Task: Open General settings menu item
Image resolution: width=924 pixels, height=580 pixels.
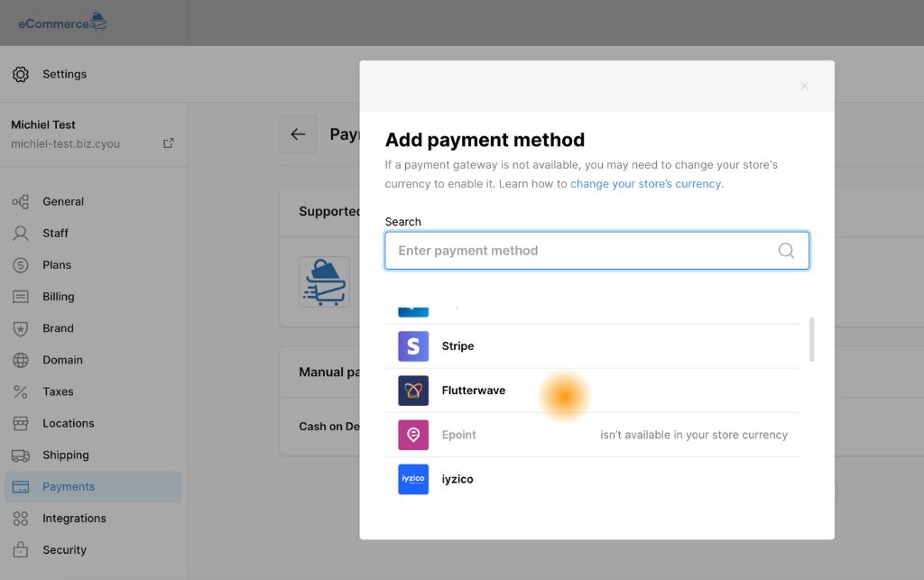Action: click(63, 202)
